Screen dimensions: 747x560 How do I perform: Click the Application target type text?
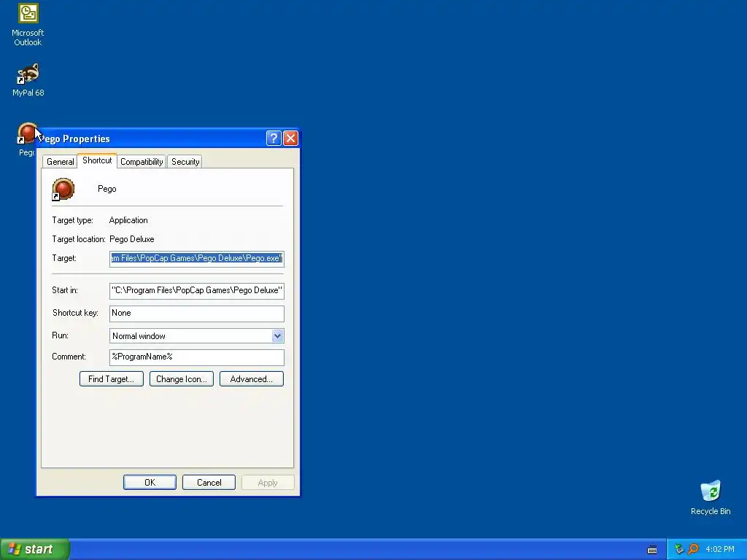[128, 220]
